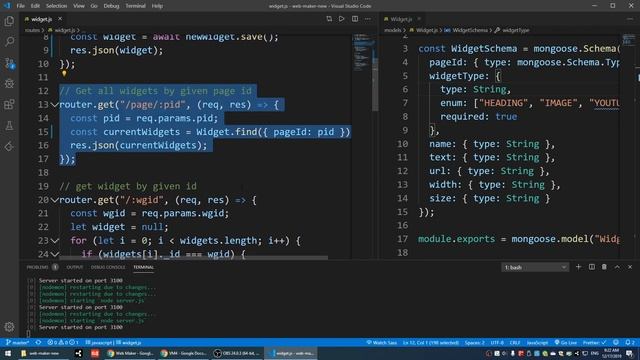Screen dimensions: 640x360
Task: Click feedback smiley in status bar
Action: 616,342
